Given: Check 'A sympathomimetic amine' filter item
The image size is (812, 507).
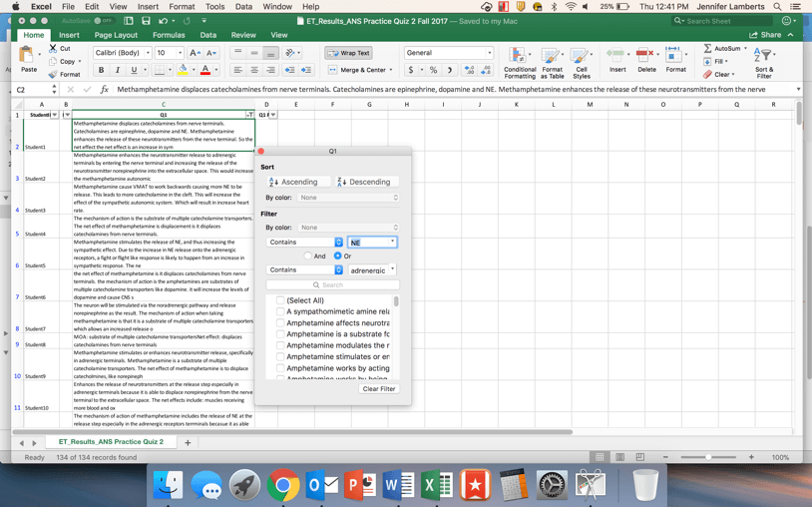Looking at the screenshot, I should coord(280,311).
